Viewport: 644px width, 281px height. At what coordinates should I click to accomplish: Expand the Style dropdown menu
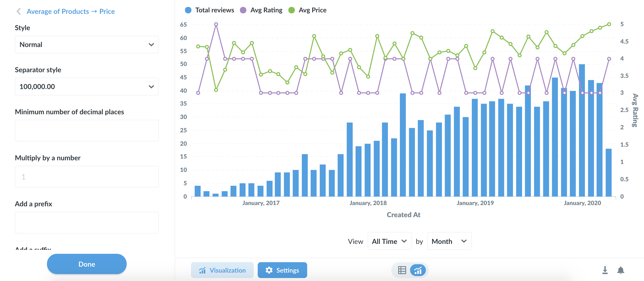86,44
